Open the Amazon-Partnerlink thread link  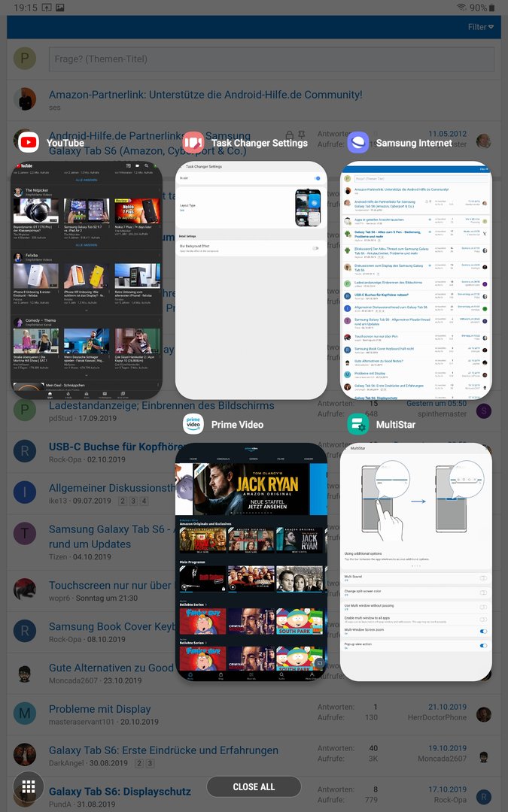[205, 95]
